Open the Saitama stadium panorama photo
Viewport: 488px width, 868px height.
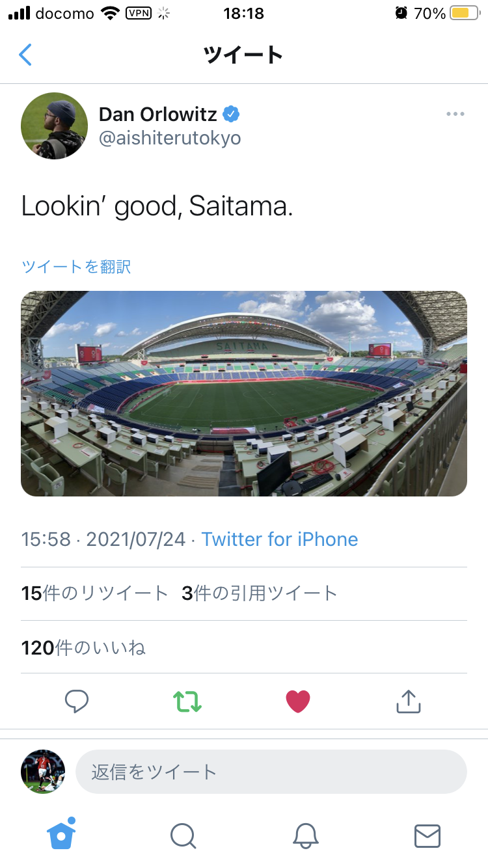(244, 394)
